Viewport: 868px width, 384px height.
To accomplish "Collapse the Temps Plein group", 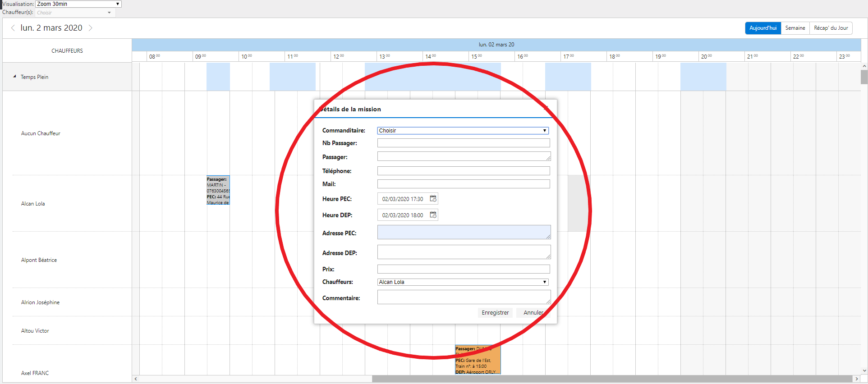I will (14, 77).
